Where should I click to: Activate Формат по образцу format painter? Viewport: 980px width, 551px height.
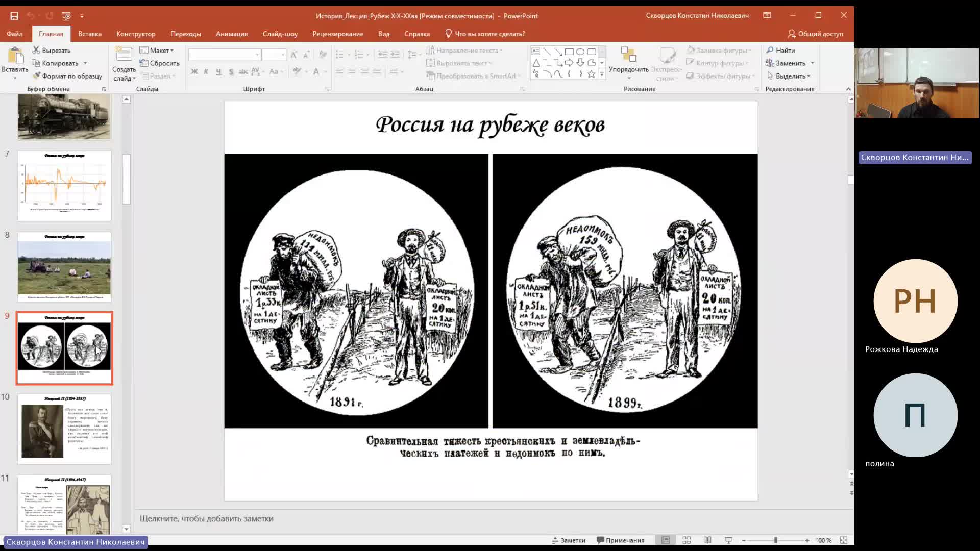click(67, 76)
